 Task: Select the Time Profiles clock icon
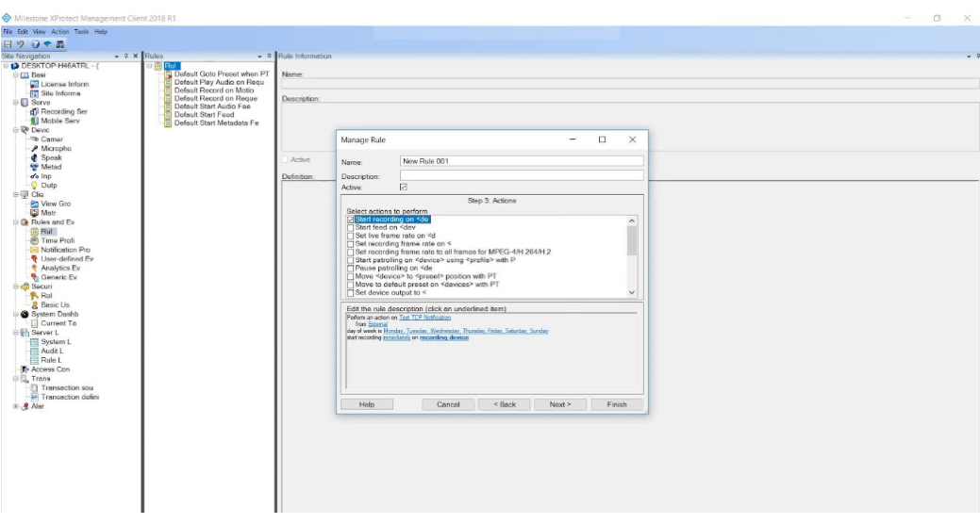click(34, 240)
